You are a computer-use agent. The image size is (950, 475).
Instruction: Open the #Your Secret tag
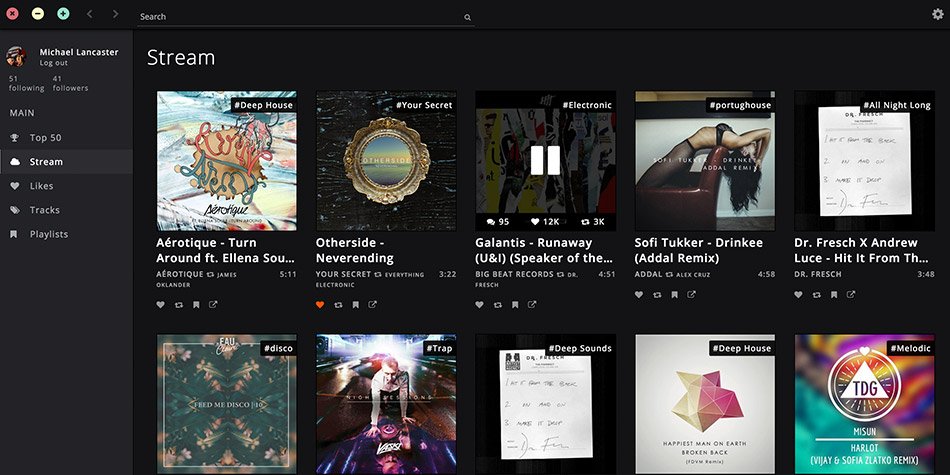[424, 105]
